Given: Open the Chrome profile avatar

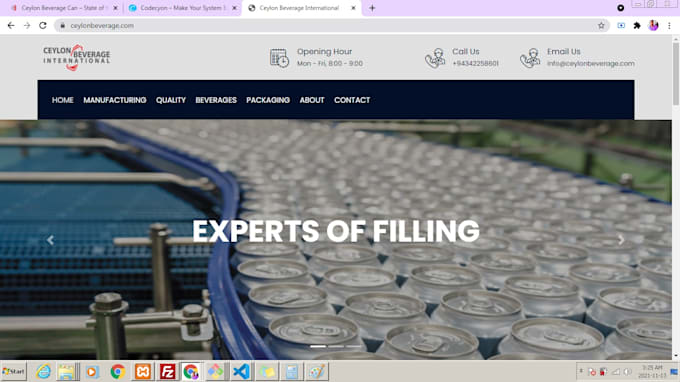Looking at the screenshot, I should pyautogui.click(x=653, y=26).
